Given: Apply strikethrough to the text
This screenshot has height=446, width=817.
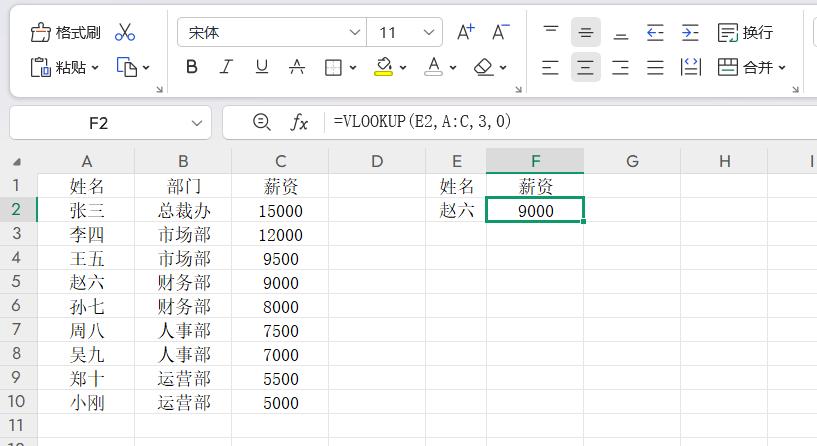Looking at the screenshot, I should coord(296,67).
